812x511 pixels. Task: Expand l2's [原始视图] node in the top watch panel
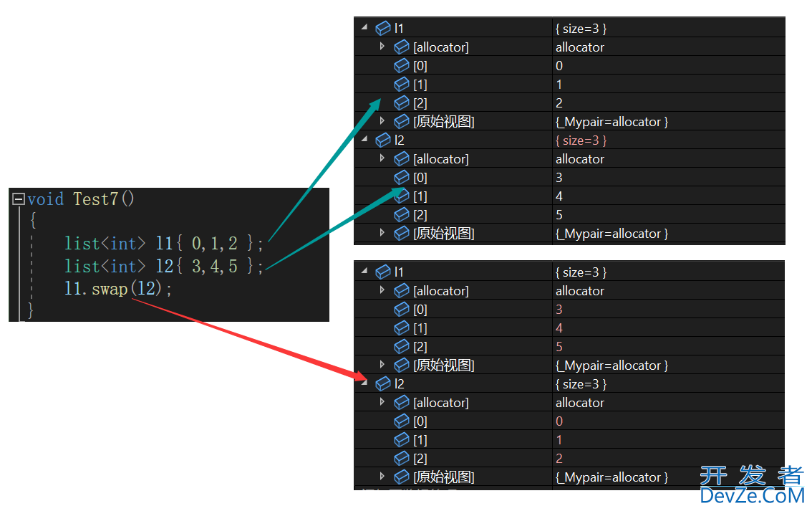click(x=382, y=233)
